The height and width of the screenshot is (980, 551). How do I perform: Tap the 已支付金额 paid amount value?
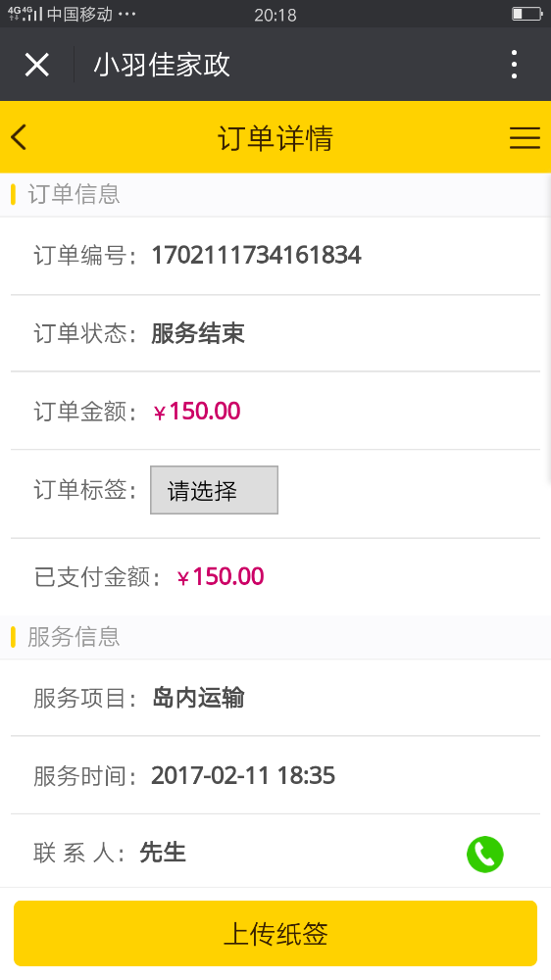click(x=221, y=577)
